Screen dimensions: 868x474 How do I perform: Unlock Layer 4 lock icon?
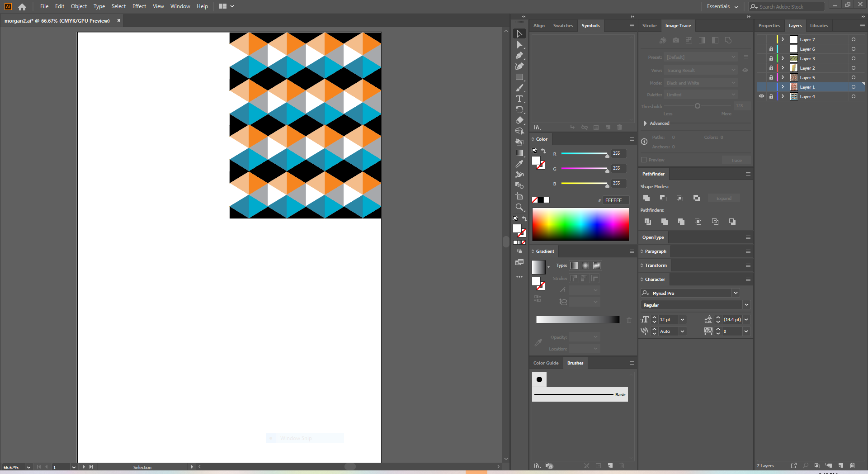coord(771,96)
